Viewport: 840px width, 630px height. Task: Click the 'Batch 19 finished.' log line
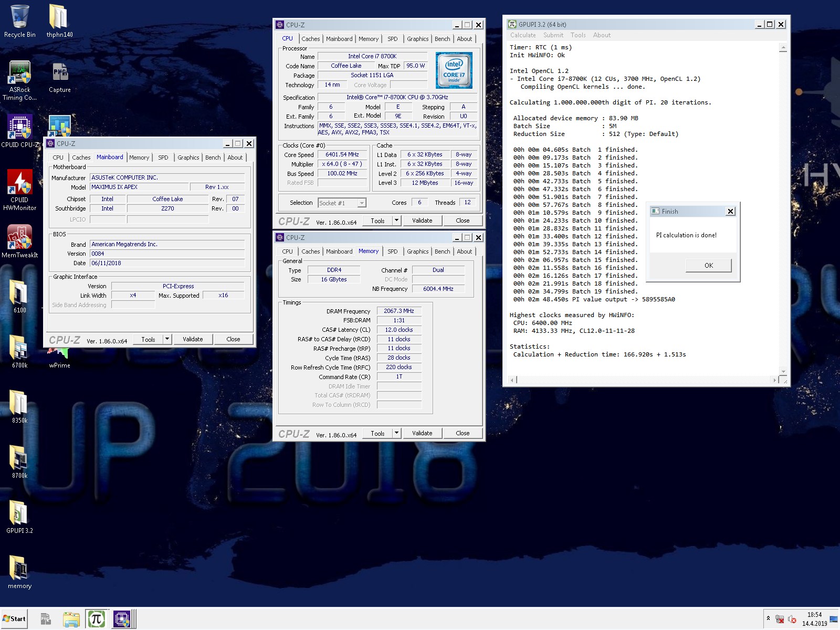coord(575,291)
